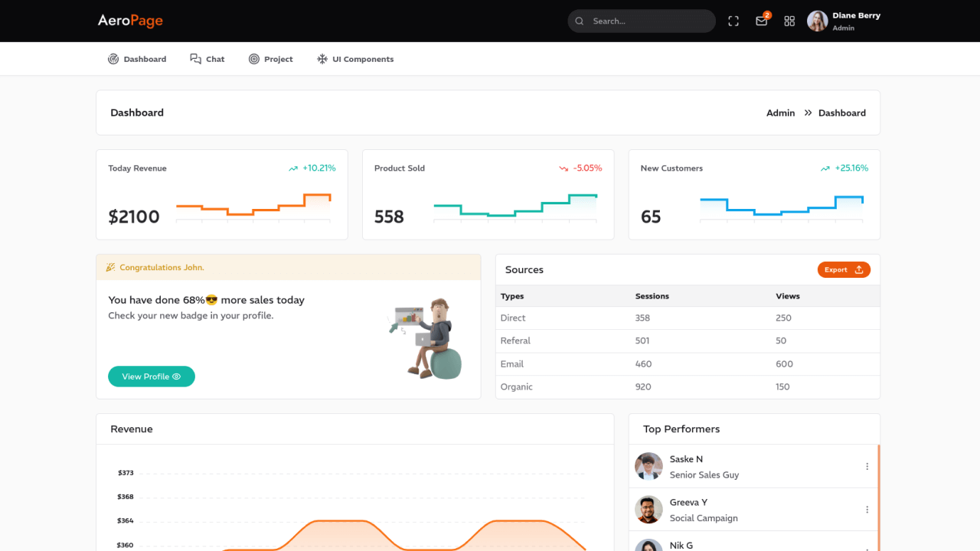Click the AeroPage logo
The height and width of the screenshot is (551, 980).
tap(130, 21)
